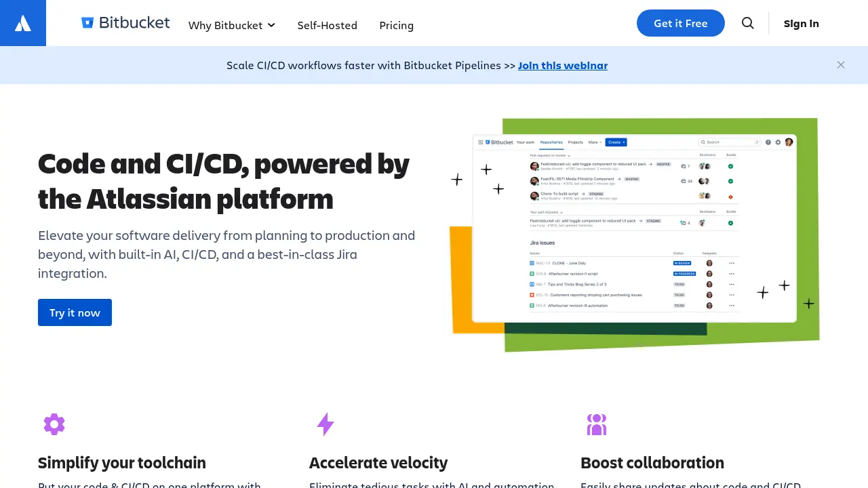Click the gear icon above Simplify your toolchain
The height and width of the screenshot is (488, 868).
pos(54,424)
